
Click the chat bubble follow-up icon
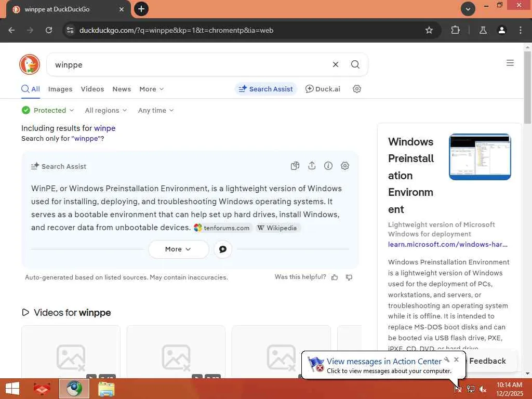point(222,249)
